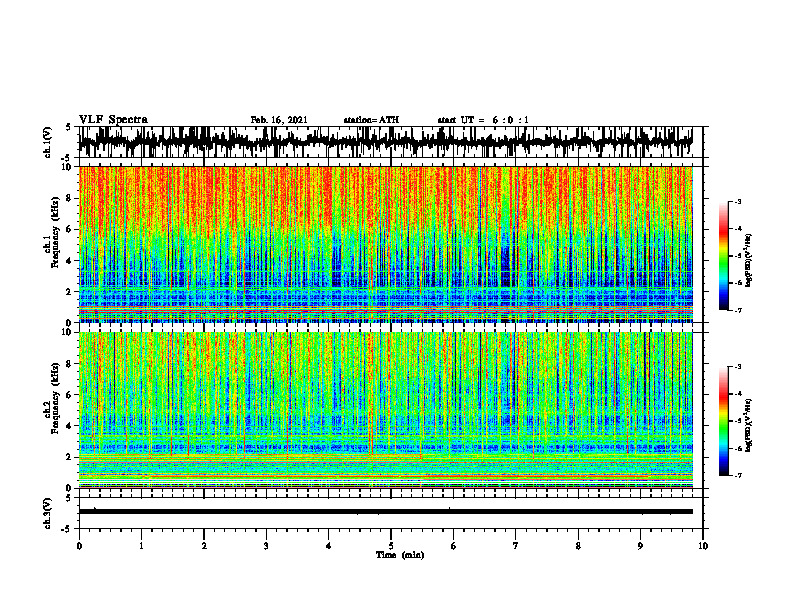
Task: Click inside the ch.1 spectrogram panel
Action: pos(385,244)
